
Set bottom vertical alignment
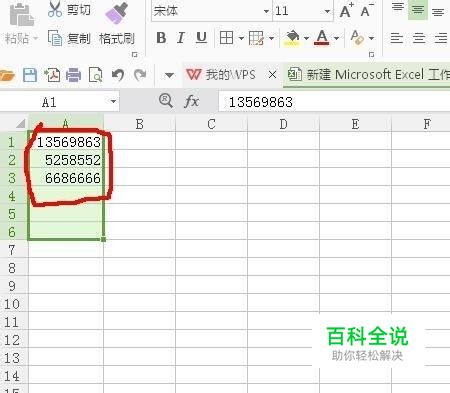click(x=438, y=11)
